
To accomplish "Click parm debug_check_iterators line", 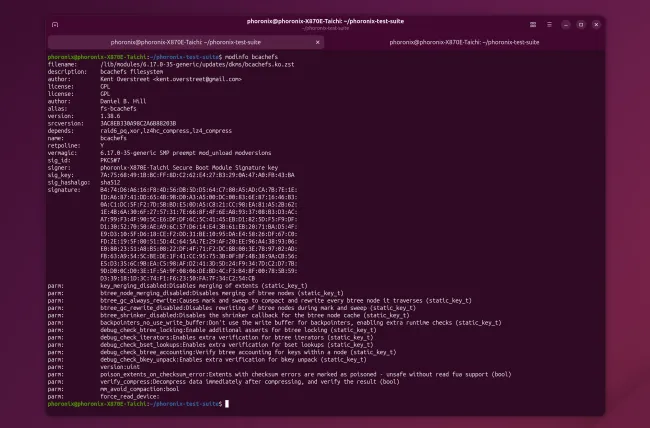I will (x=237, y=338).
